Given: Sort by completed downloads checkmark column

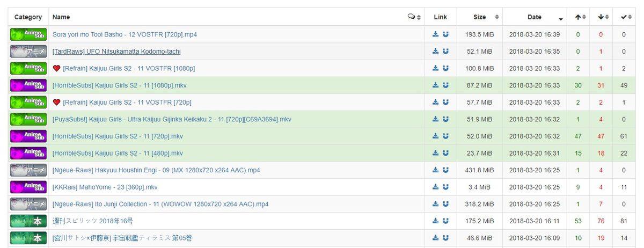Looking at the screenshot, I should point(624,17).
